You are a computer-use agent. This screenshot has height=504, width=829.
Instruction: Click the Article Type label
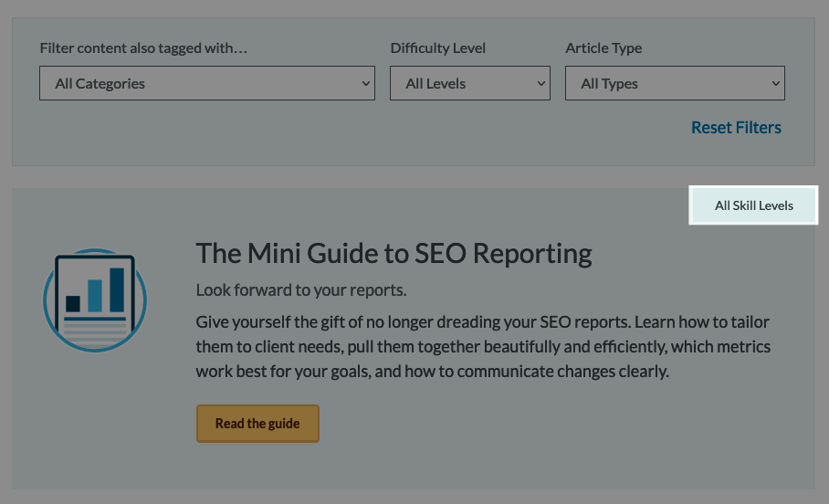tap(603, 48)
